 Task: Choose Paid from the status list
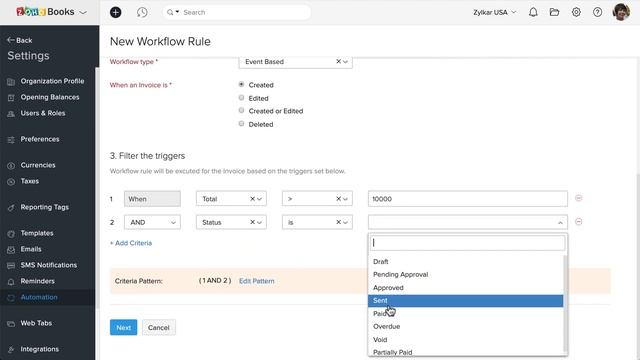[x=465, y=314]
